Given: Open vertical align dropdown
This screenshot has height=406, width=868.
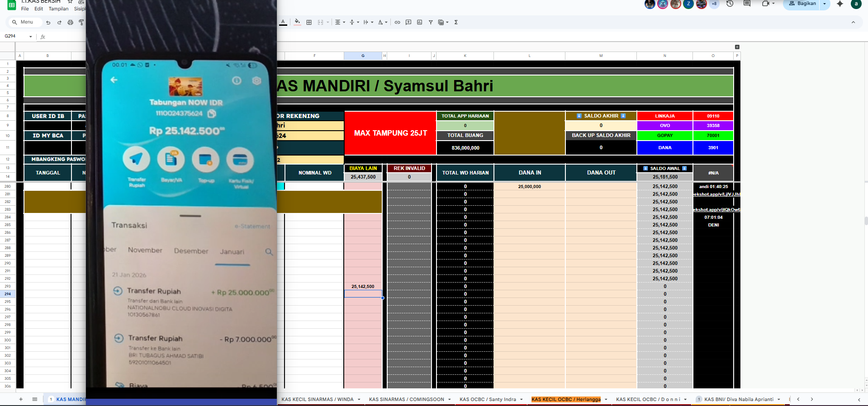Looking at the screenshot, I should pos(354,22).
